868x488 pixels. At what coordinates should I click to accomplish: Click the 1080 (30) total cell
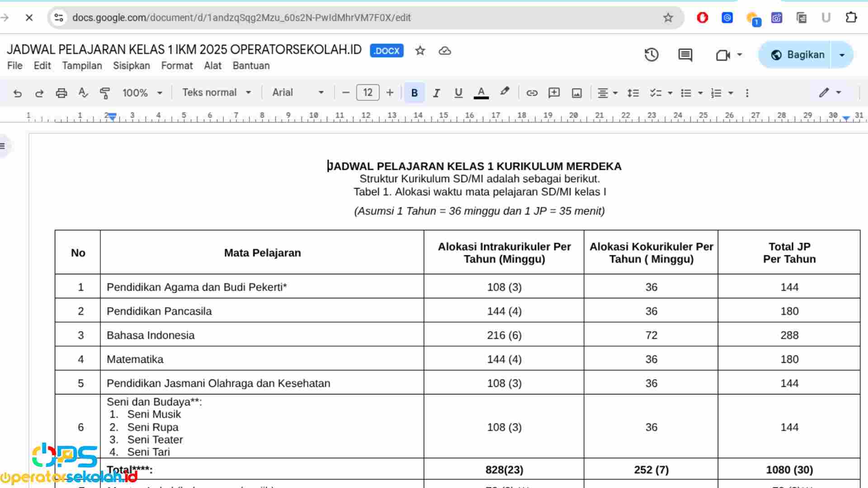[789, 470]
